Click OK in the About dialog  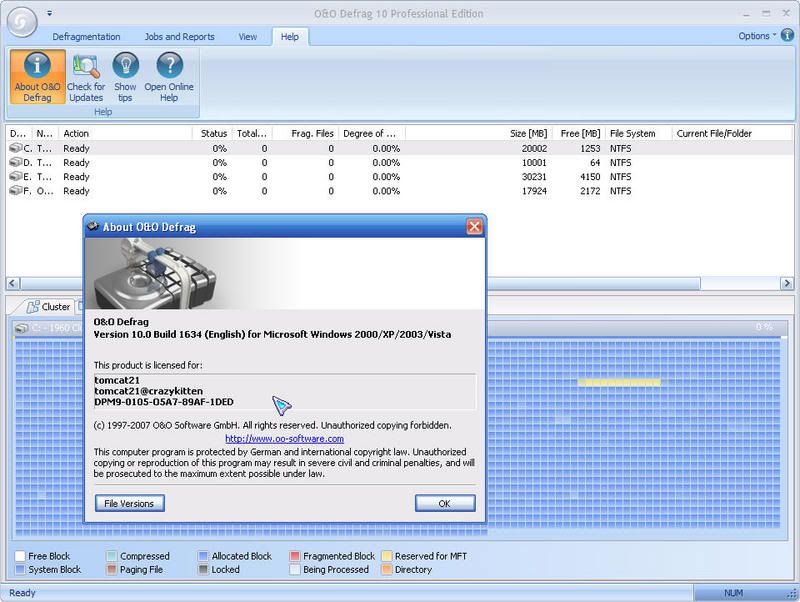(444, 503)
